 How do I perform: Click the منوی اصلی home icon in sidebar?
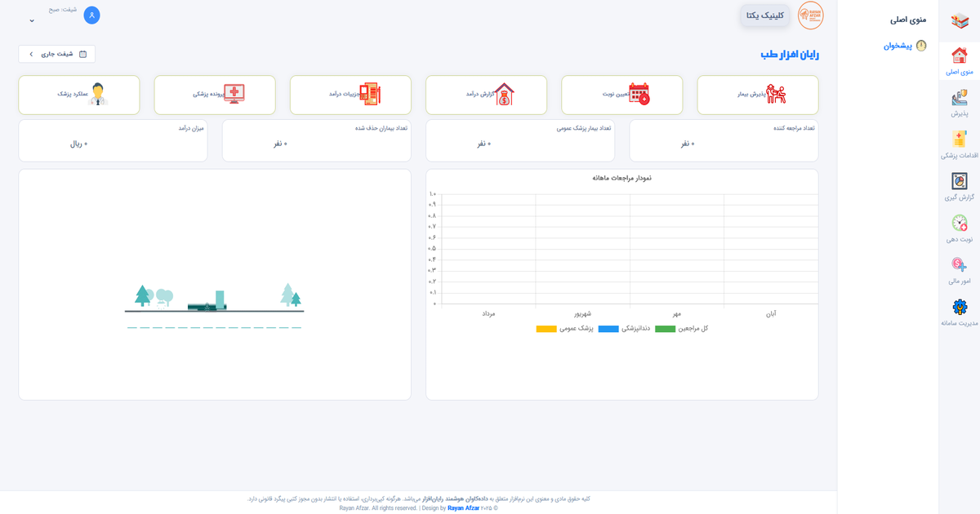click(x=959, y=56)
